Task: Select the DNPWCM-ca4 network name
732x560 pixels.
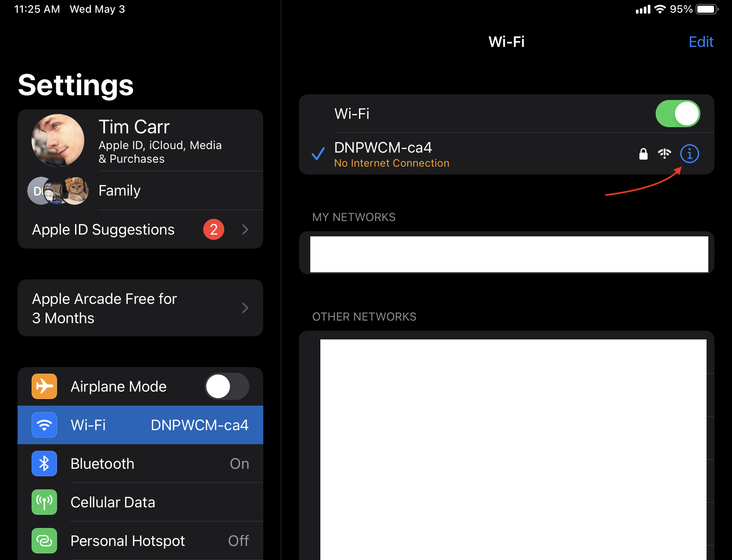Action: [x=383, y=147]
